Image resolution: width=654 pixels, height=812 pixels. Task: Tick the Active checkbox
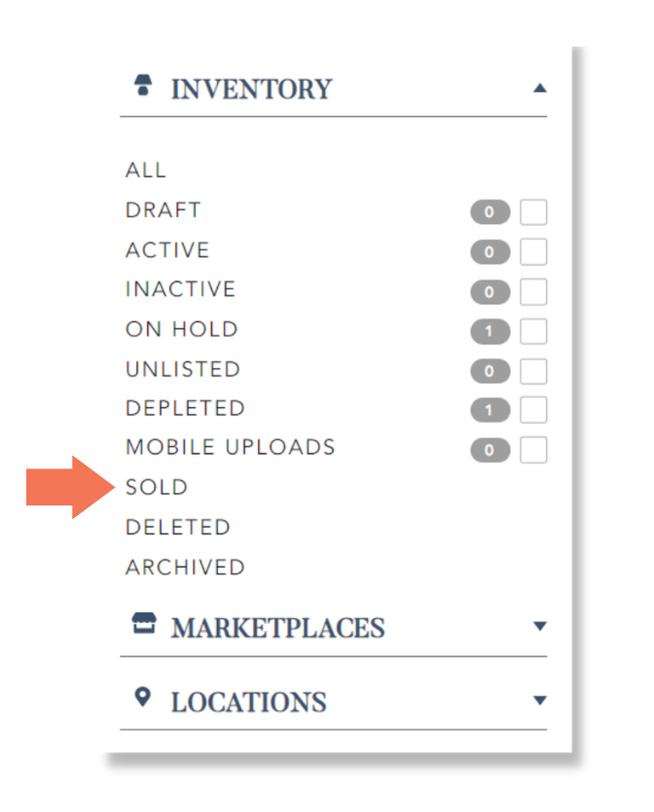533,251
